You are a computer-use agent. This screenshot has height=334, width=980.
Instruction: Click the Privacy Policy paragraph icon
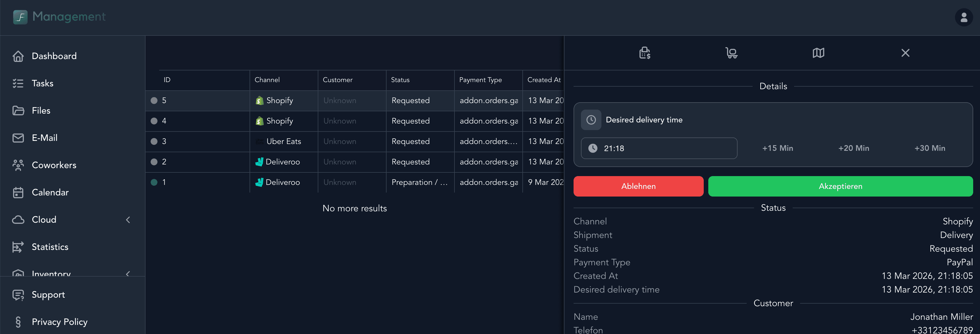point(18,322)
